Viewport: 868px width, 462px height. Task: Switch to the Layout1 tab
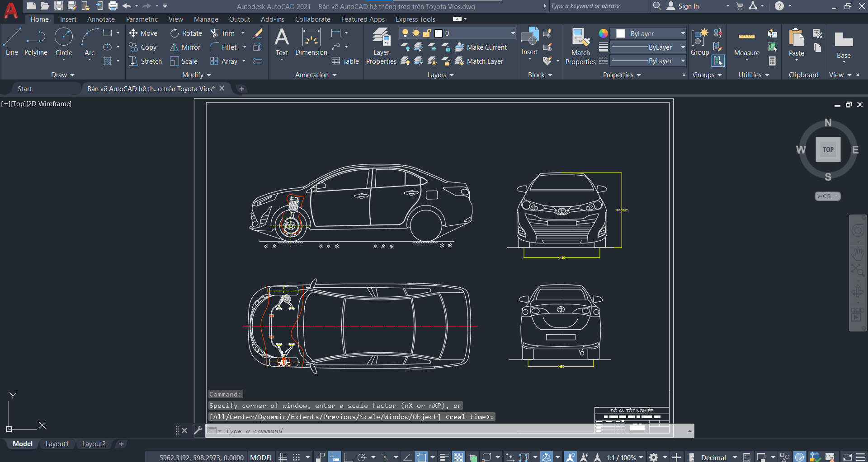[x=57, y=443]
